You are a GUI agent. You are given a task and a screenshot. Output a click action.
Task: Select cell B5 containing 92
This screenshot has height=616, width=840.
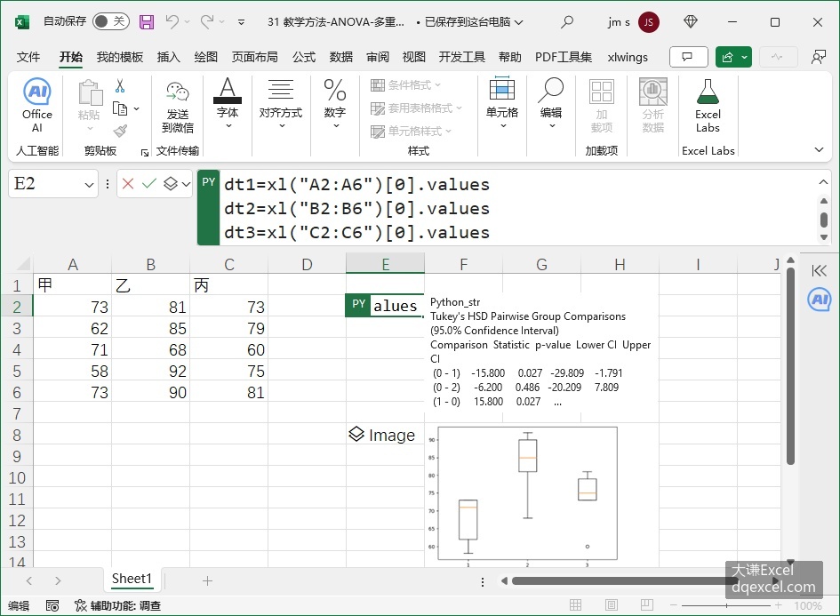click(x=150, y=372)
